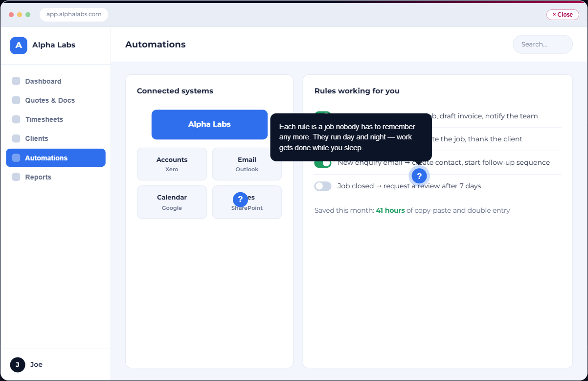588x381 pixels.
Task: Click the 'thank the client' rule text
Action: [496, 139]
